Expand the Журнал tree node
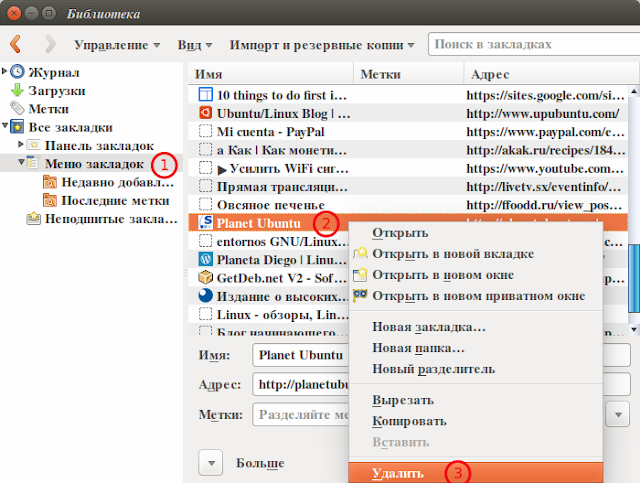The image size is (640, 483). (4, 71)
